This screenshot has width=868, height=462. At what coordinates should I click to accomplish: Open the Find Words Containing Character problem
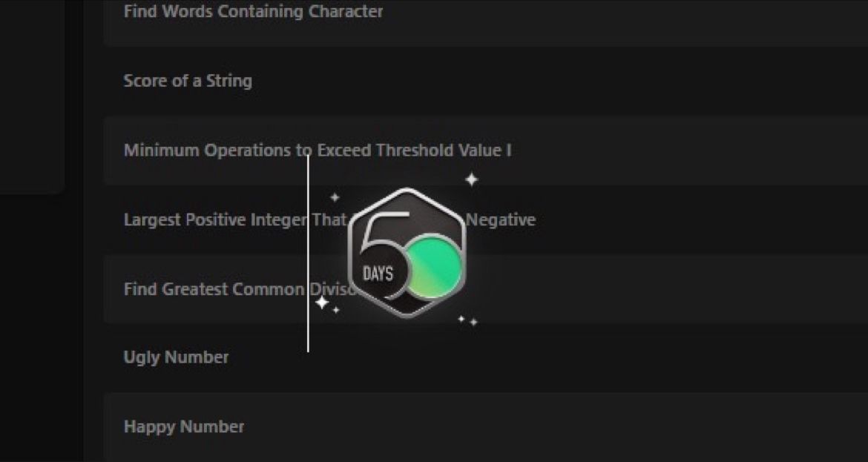[x=253, y=12]
